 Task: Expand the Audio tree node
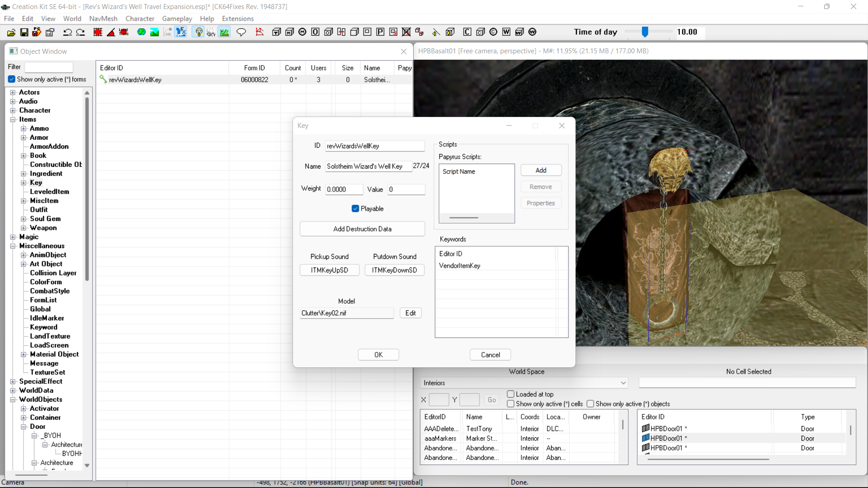pyautogui.click(x=13, y=102)
